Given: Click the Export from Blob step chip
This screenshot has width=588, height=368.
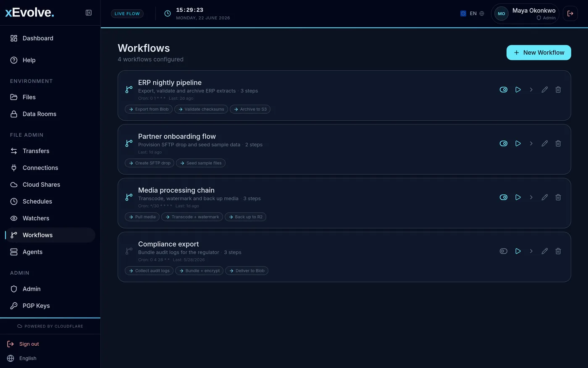Looking at the screenshot, I should pyautogui.click(x=149, y=109).
